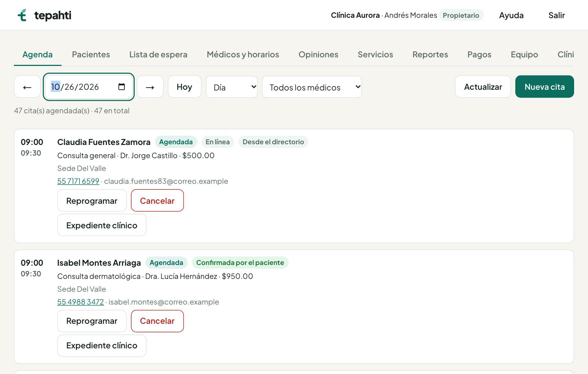Go to Médicos y horarios tab

click(243, 54)
